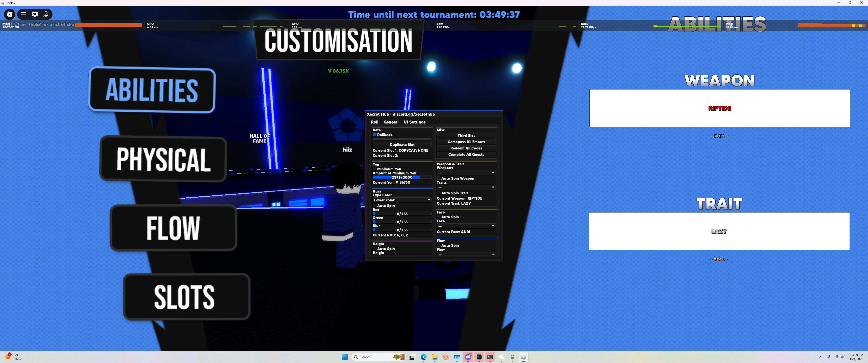The width and height of the screenshot is (868, 363).
Task: Expand the Weapons dropdown
Action: [466, 173]
